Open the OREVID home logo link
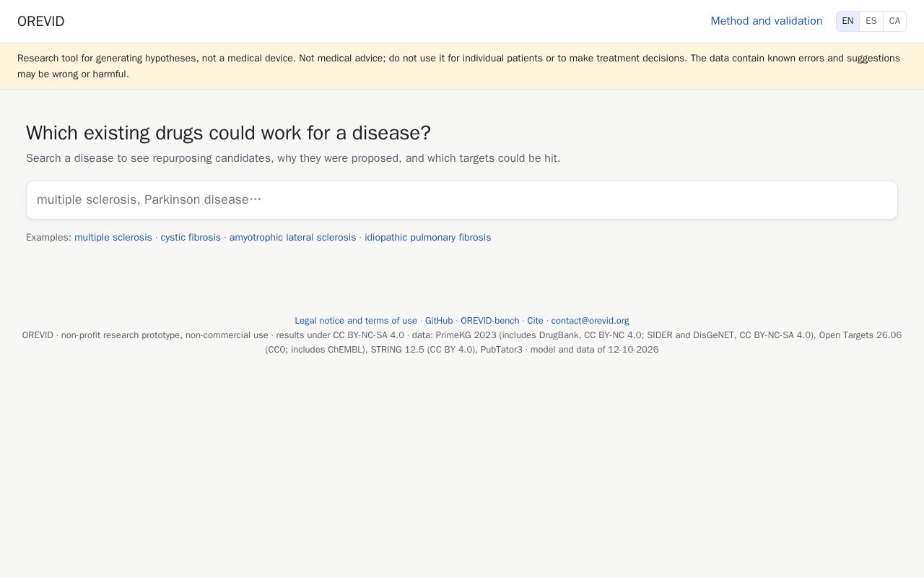The height and width of the screenshot is (578, 924). pyautogui.click(x=40, y=21)
